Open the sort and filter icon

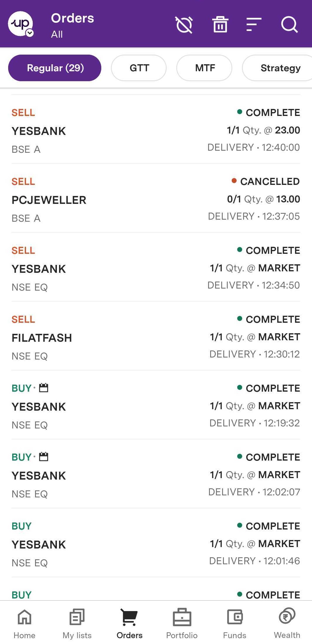click(254, 24)
